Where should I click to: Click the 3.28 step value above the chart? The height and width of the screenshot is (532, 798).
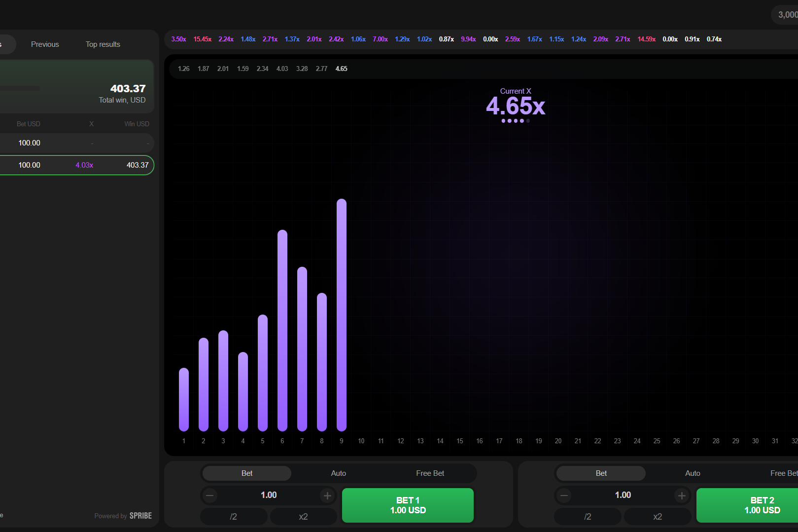(x=302, y=69)
